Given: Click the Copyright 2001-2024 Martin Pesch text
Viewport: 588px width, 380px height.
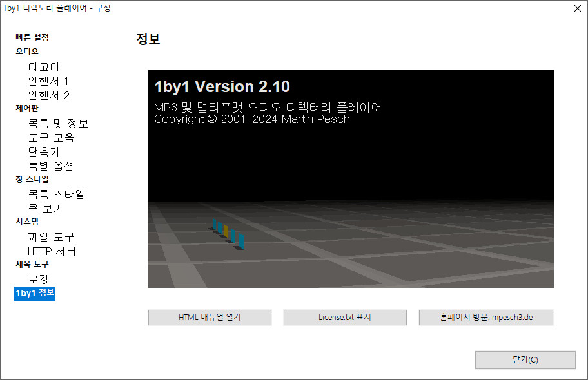Looking at the screenshot, I should click(x=252, y=119).
